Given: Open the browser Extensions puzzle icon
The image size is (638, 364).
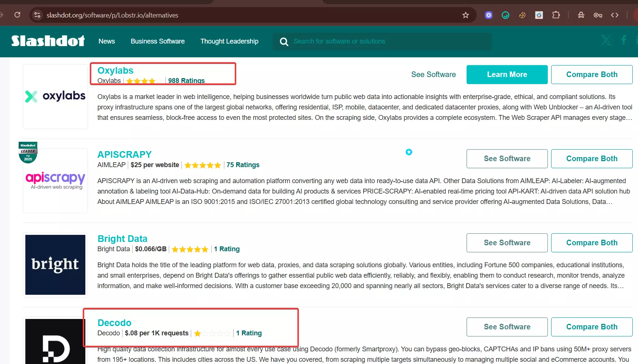Looking at the screenshot, I should (556, 15).
